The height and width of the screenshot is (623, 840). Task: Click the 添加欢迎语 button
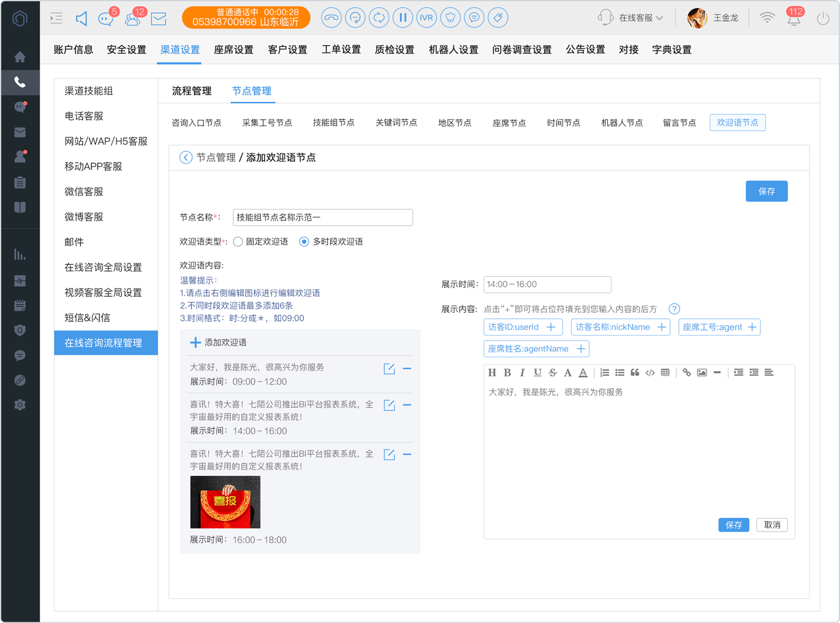219,342
